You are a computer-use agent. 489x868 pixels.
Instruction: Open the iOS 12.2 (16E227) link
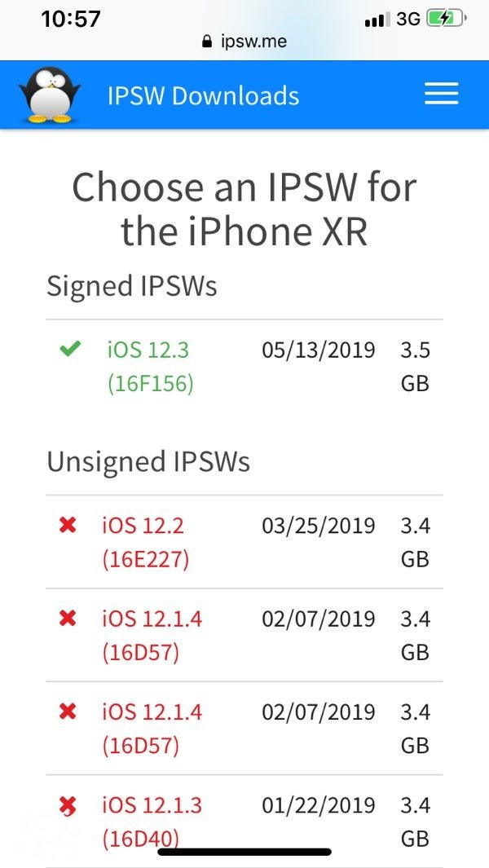[x=144, y=542]
